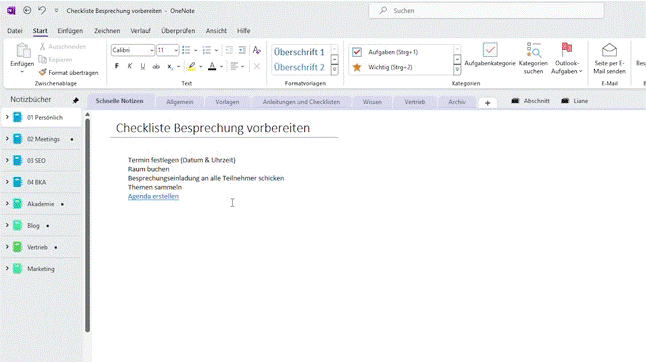This screenshot has height=362, width=646.
Task: Add a new section with plus button
Action: tap(487, 103)
